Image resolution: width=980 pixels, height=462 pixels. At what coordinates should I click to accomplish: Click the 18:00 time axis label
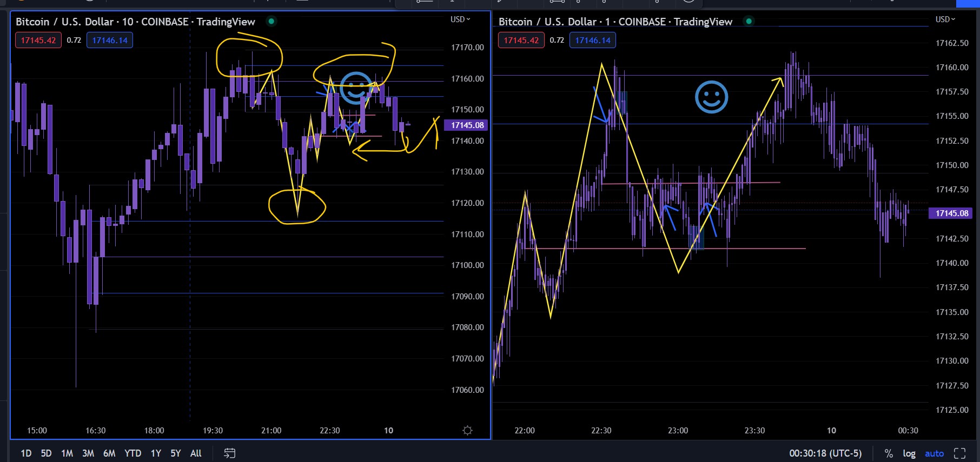[154, 431]
